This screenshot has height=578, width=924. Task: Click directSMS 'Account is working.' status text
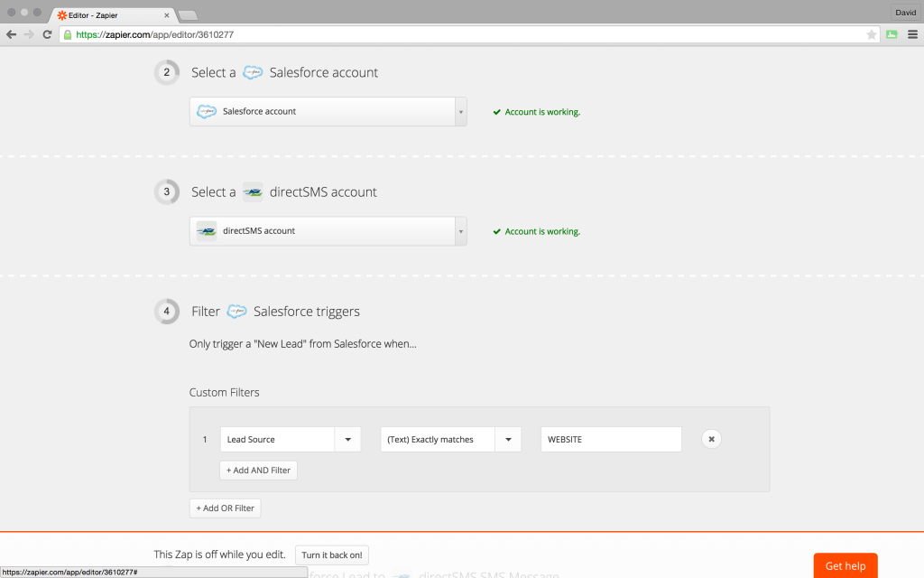tap(542, 232)
